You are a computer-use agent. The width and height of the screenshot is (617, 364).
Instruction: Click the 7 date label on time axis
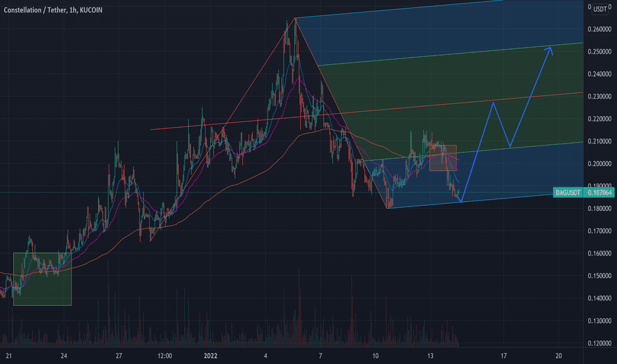pos(320,356)
